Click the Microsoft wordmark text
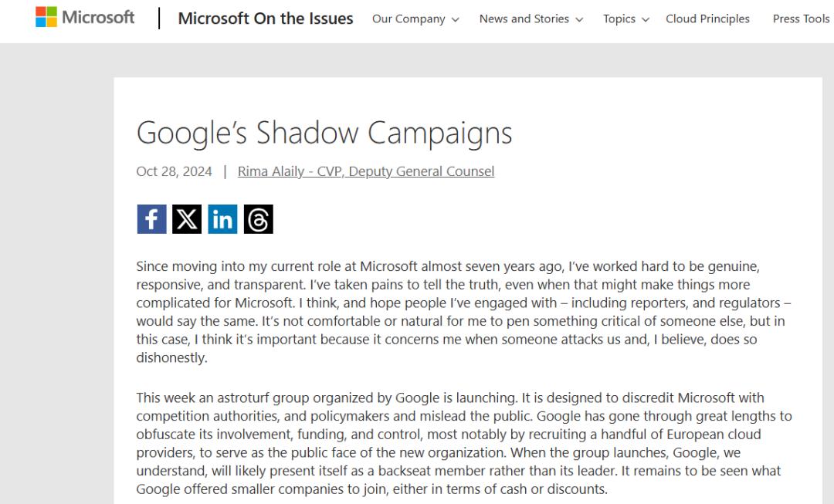834x504 pixels. tap(98, 17)
